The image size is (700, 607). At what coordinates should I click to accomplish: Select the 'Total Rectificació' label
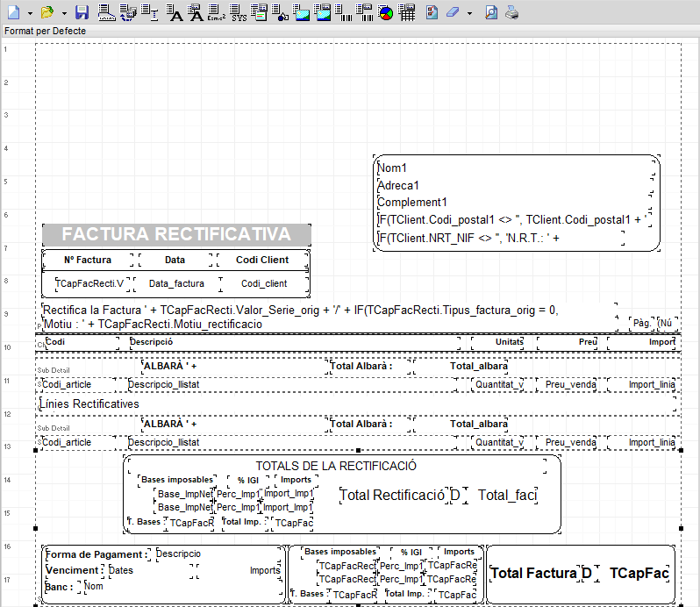393,495
